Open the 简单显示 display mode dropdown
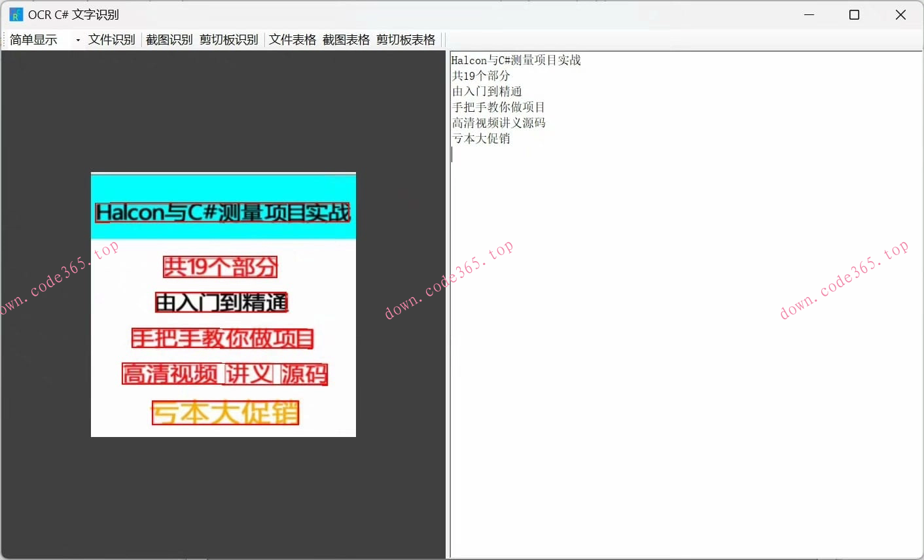This screenshot has width=924, height=560. click(x=34, y=39)
